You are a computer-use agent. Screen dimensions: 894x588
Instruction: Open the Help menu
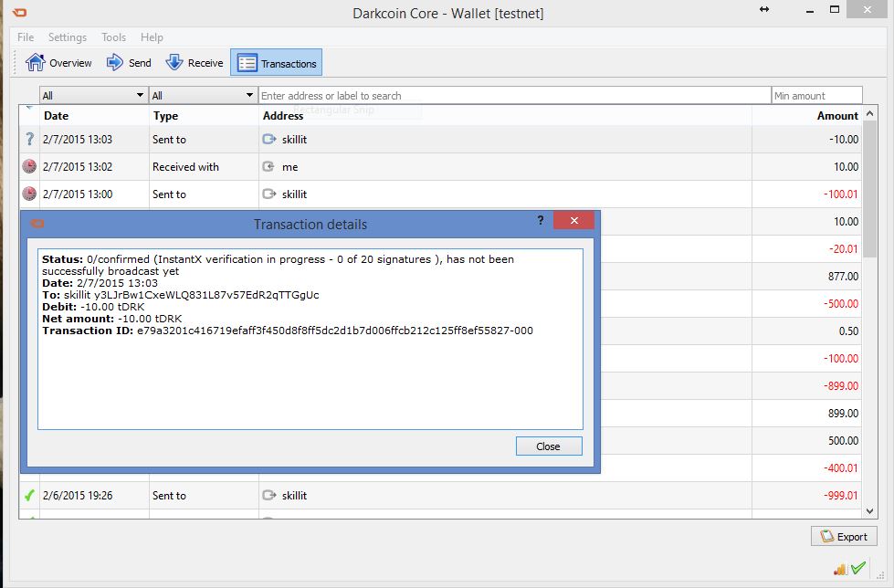tap(152, 37)
